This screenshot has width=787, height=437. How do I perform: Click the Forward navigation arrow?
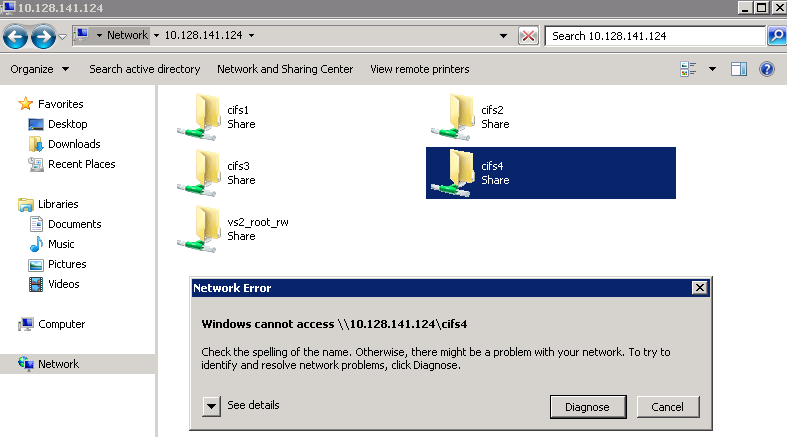(x=42, y=37)
